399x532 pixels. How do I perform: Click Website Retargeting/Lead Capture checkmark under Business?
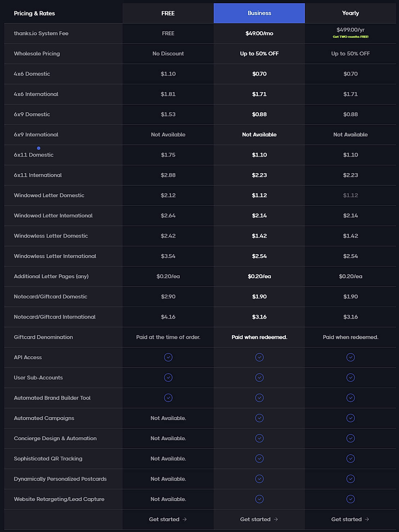tap(259, 499)
